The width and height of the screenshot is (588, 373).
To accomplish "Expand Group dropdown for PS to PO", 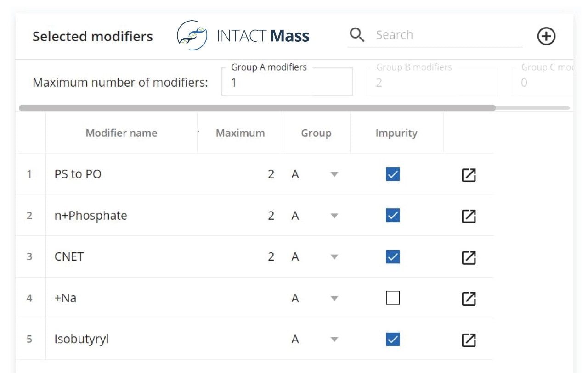I will (x=334, y=175).
